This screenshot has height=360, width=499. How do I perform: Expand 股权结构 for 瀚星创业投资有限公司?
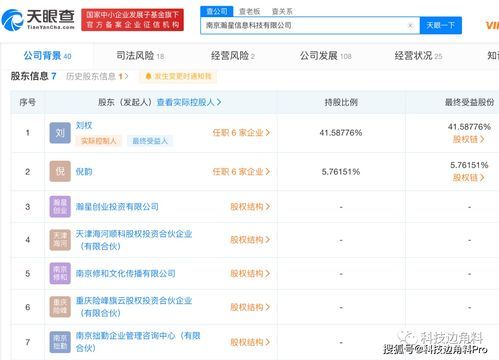250,207
